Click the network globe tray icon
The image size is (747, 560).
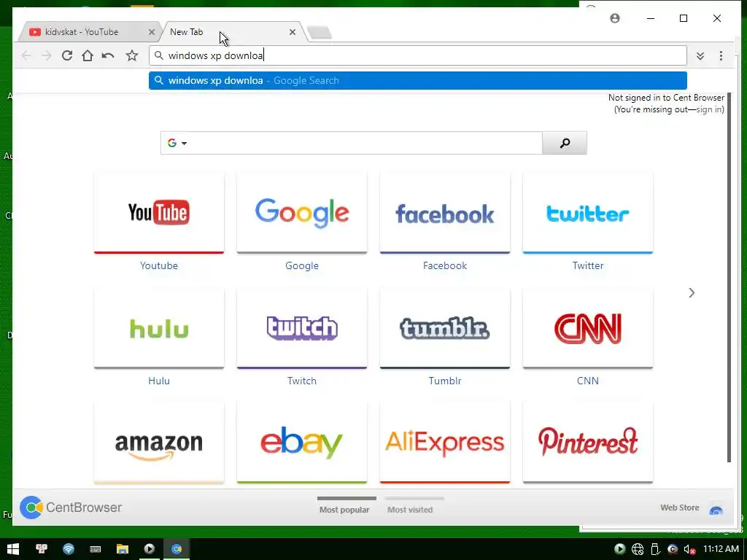638,550
